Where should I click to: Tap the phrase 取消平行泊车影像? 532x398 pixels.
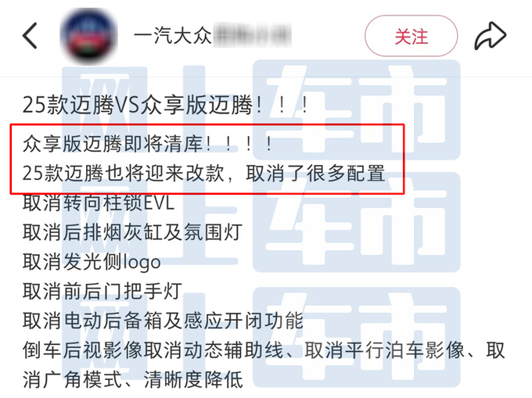384,350
